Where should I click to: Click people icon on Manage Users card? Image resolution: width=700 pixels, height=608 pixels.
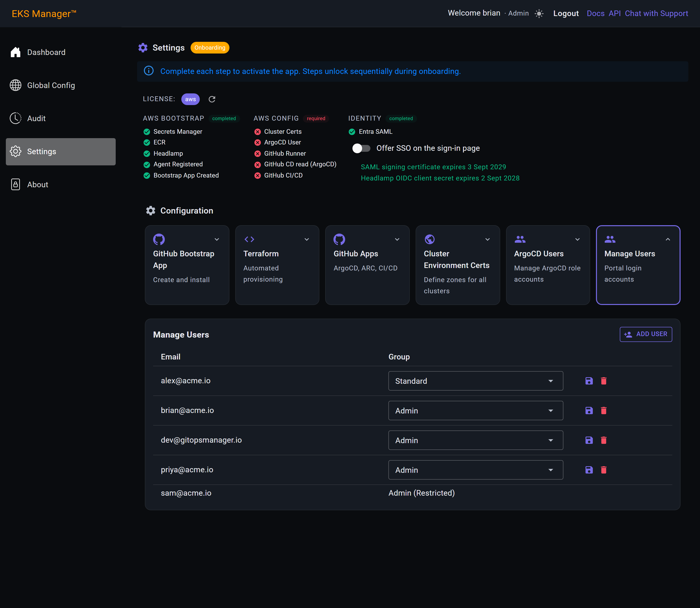(x=610, y=239)
